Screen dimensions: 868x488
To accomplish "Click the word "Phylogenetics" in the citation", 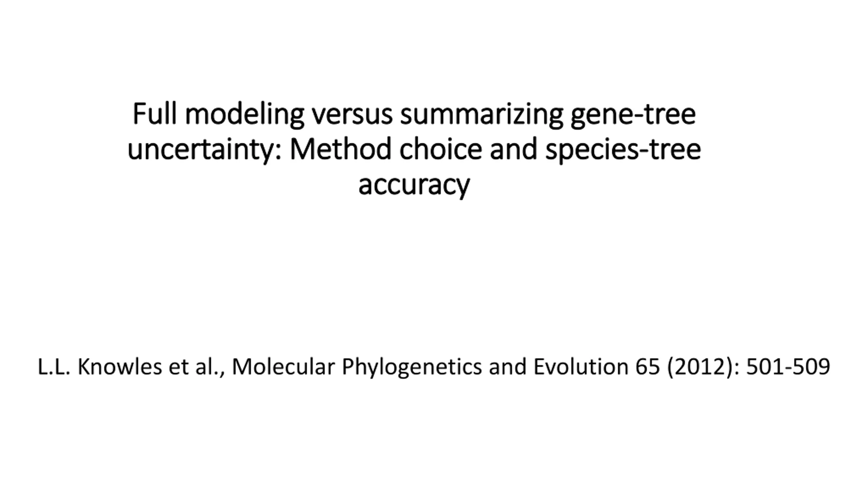I will click(x=412, y=368).
